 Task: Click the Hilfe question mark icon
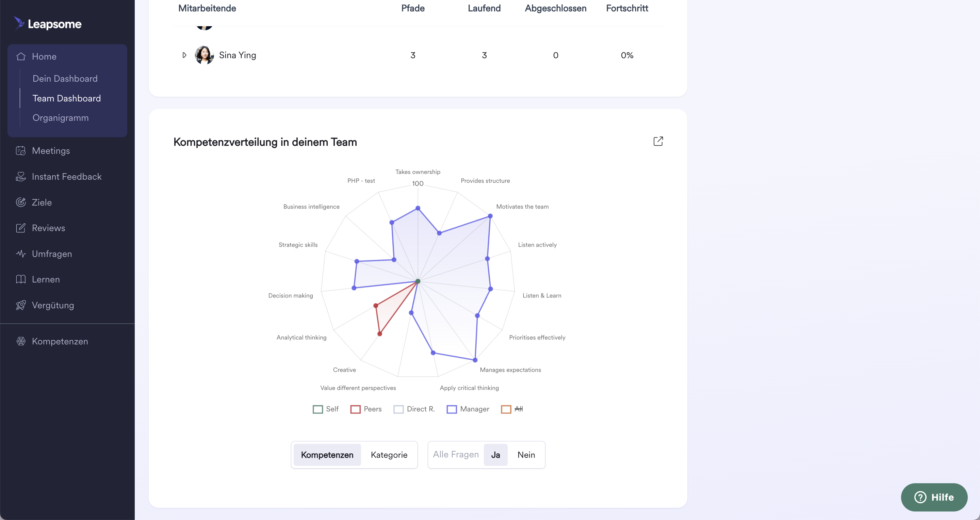(x=920, y=497)
